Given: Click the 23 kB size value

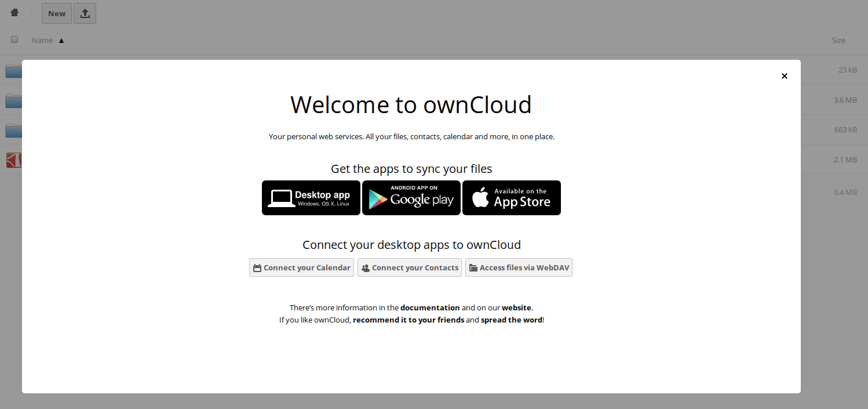Looking at the screenshot, I should [848, 70].
